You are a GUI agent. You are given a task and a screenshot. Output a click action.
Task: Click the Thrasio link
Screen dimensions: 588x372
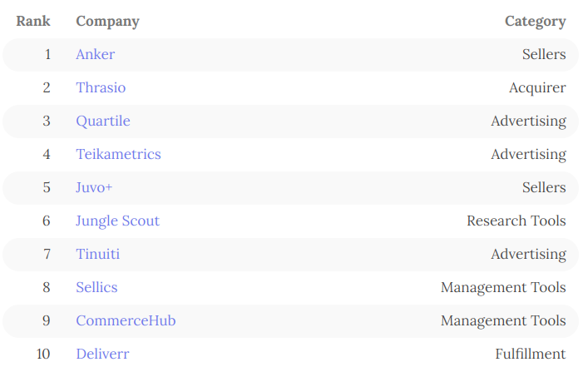101,88
